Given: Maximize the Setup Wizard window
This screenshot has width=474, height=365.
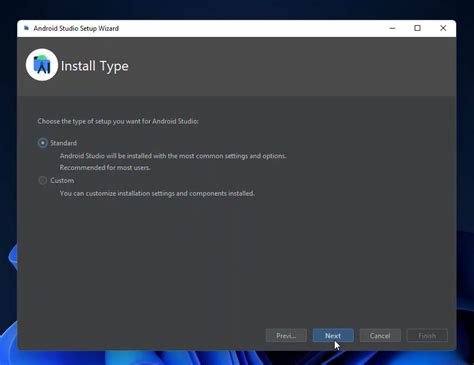Looking at the screenshot, I should [x=417, y=28].
